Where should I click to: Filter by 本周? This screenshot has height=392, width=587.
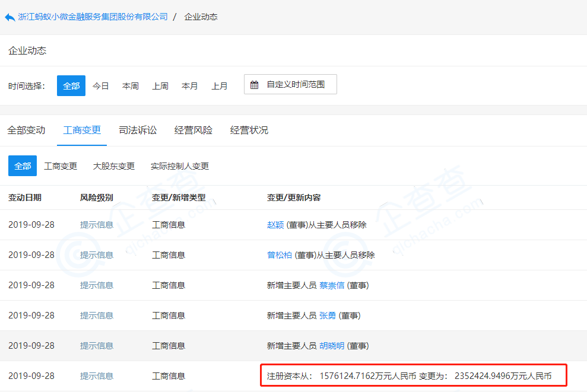[131, 86]
